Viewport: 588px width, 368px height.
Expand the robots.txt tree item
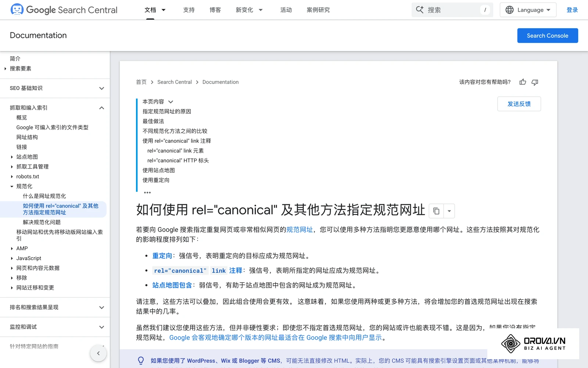click(12, 177)
